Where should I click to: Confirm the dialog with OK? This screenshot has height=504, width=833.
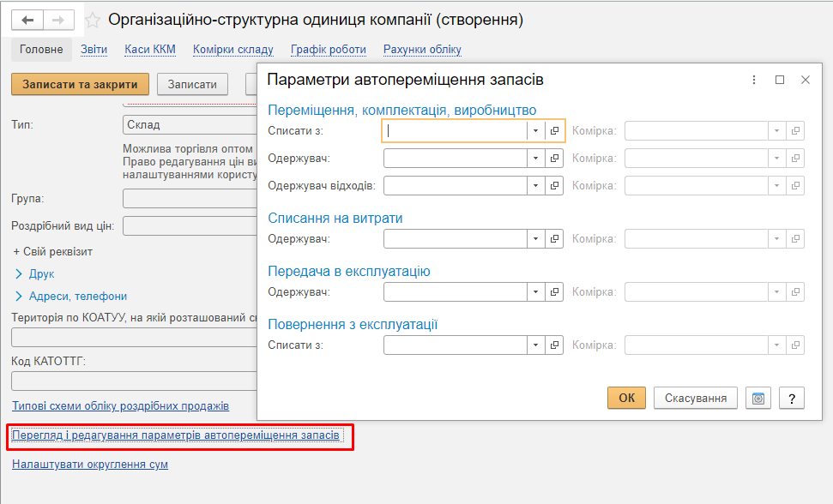[x=626, y=398]
